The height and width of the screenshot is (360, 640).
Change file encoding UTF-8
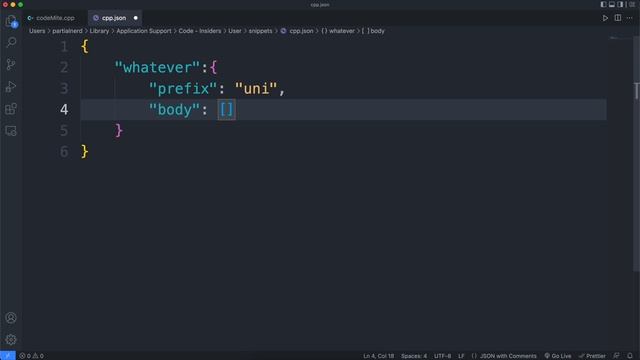(x=442, y=356)
